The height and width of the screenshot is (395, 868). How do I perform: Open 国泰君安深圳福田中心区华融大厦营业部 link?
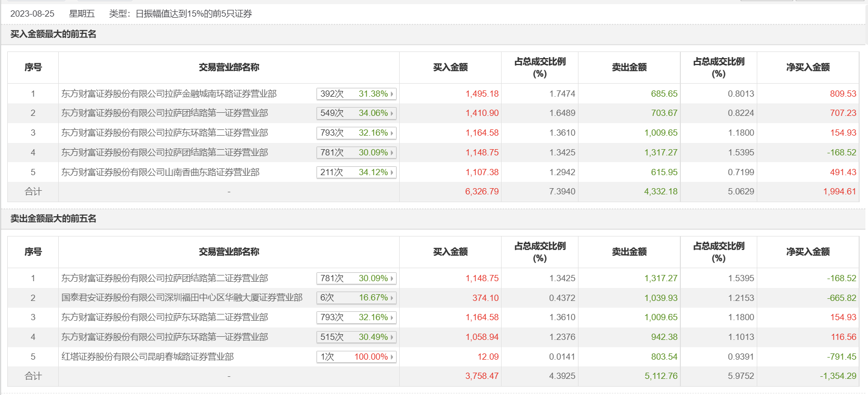click(x=182, y=298)
